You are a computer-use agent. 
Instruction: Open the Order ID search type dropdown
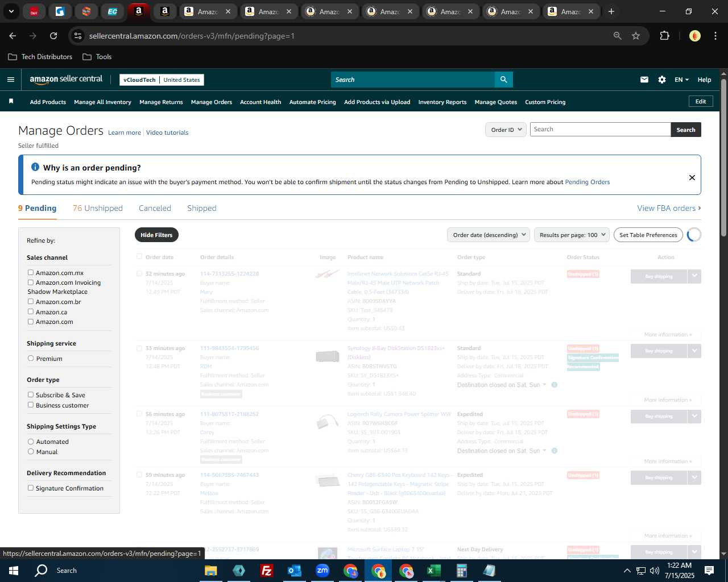(x=506, y=130)
